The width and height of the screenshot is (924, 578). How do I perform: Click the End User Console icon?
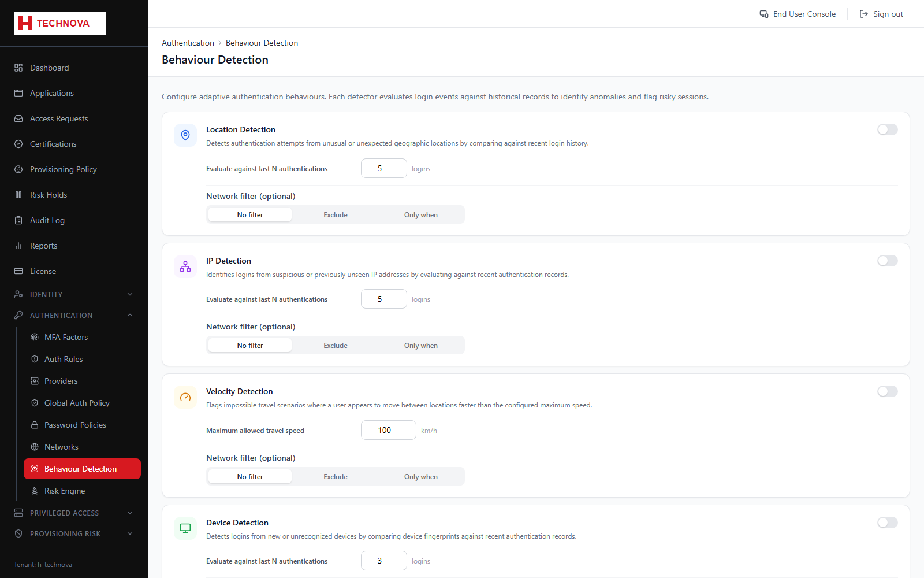click(764, 14)
